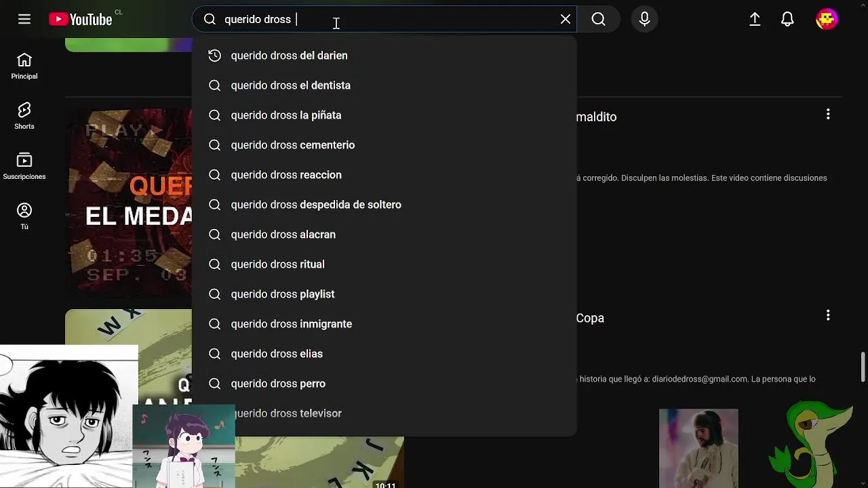This screenshot has height=488, width=868.
Task: Click history clock icon beside 'del darien'
Action: 214,56
